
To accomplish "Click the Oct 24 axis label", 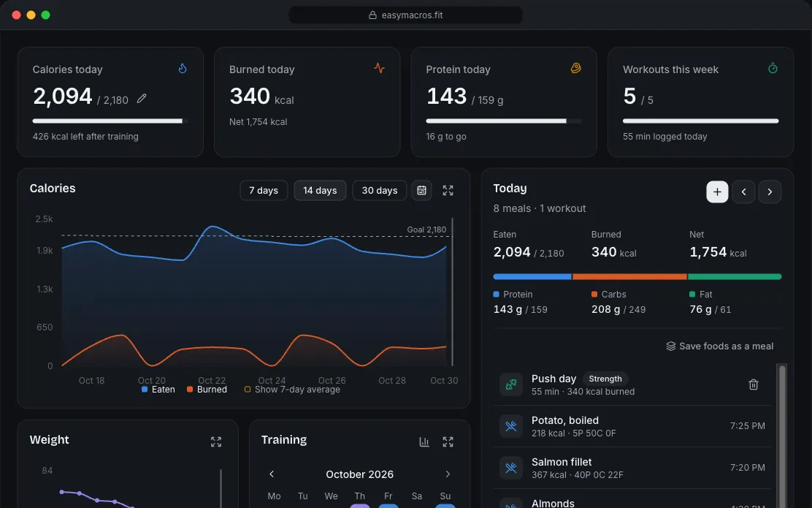I will click(x=272, y=381).
